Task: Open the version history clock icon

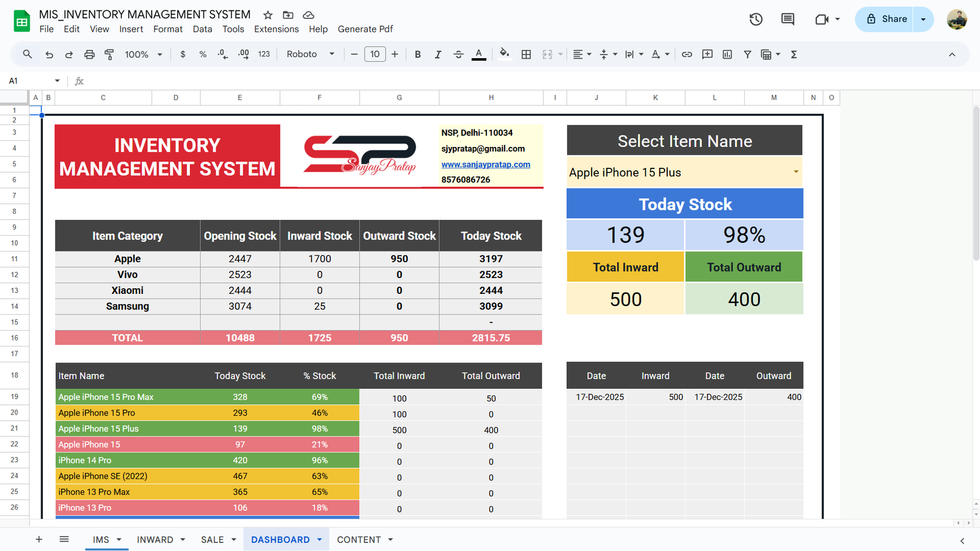Action: 756,19
